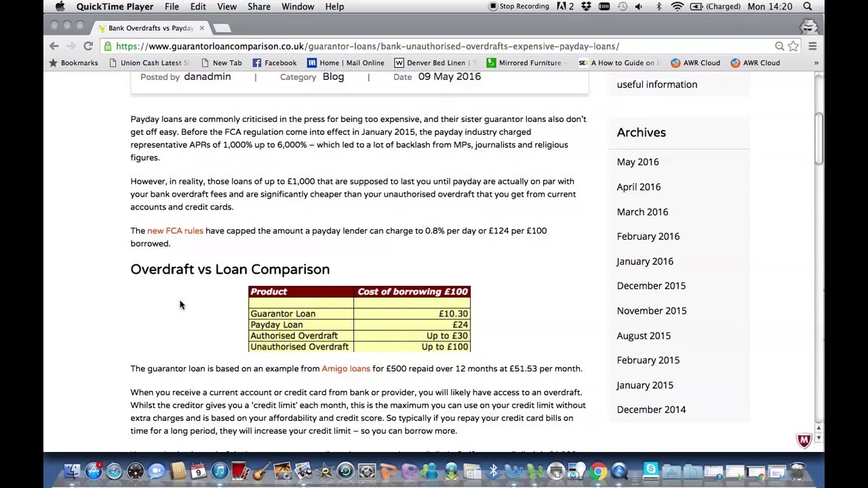
Task: Open the Home | Mail Online bookmark
Action: [x=346, y=62]
